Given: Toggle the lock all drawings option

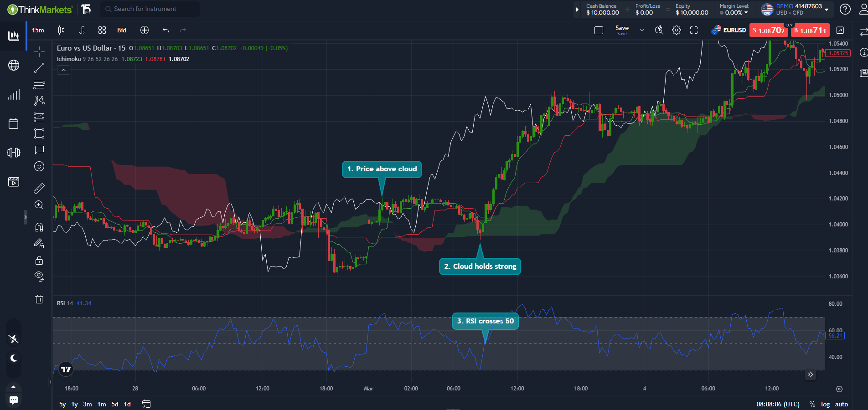Looking at the screenshot, I should tap(39, 260).
